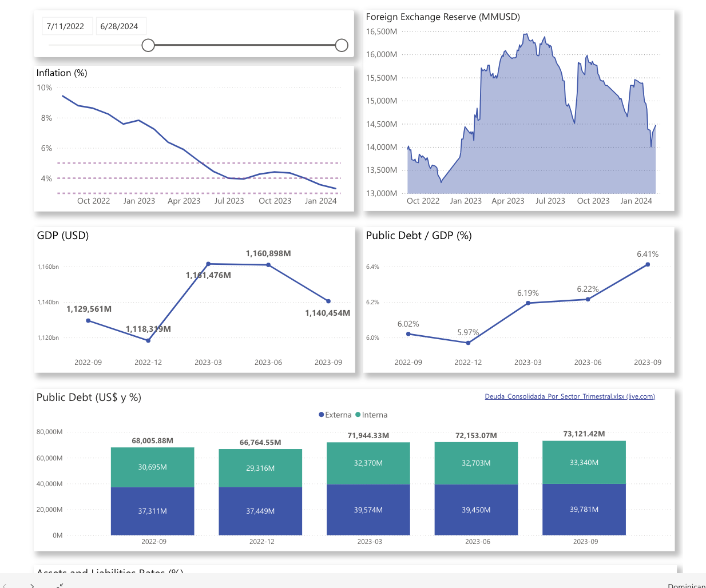The image size is (706, 588).
Task: Select the Interna legend entry
Action: pos(371,415)
